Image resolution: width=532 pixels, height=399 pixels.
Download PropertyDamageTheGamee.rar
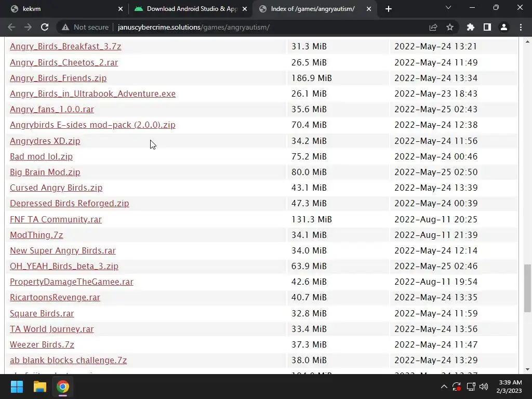coord(72,282)
